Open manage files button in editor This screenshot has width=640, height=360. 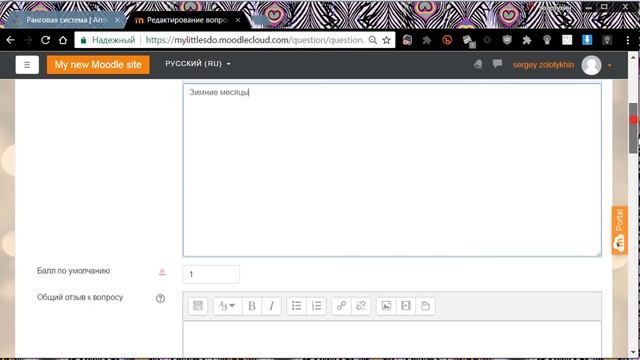click(x=425, y=306)
